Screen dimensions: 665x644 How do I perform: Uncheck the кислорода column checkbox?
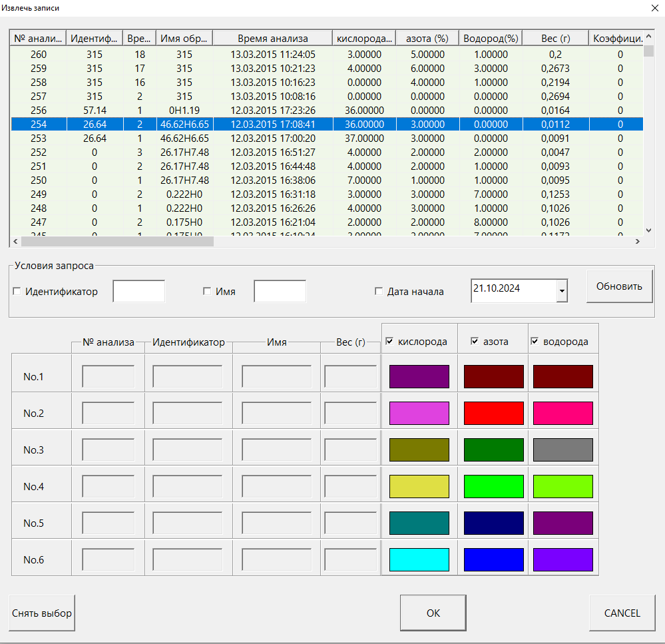(389, 342)
